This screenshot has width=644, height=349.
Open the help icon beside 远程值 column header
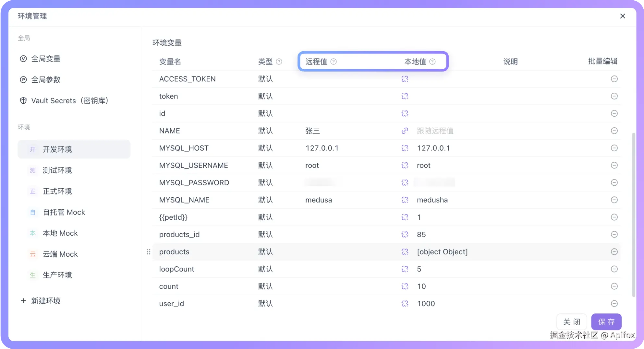[x=334, y=61]
